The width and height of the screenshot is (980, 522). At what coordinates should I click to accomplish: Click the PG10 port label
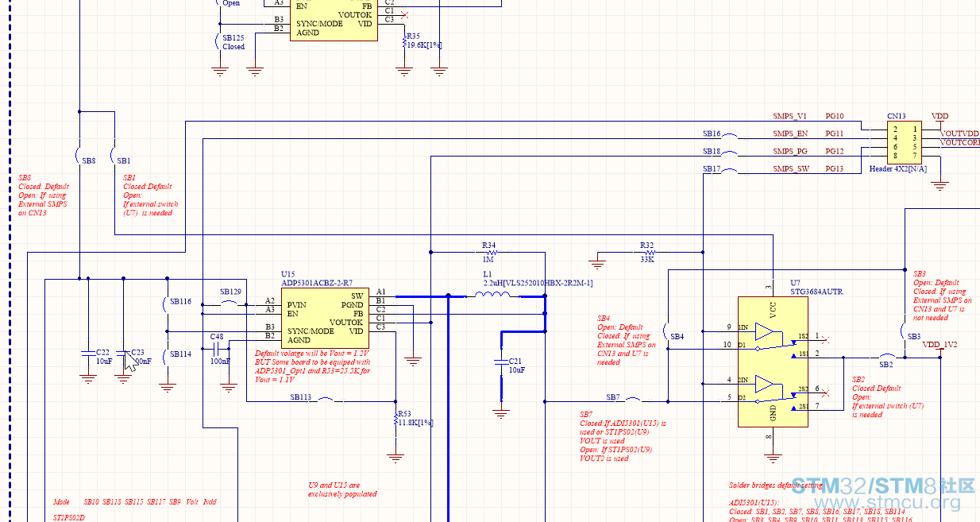pyautogui.click(x=835, y=117)
